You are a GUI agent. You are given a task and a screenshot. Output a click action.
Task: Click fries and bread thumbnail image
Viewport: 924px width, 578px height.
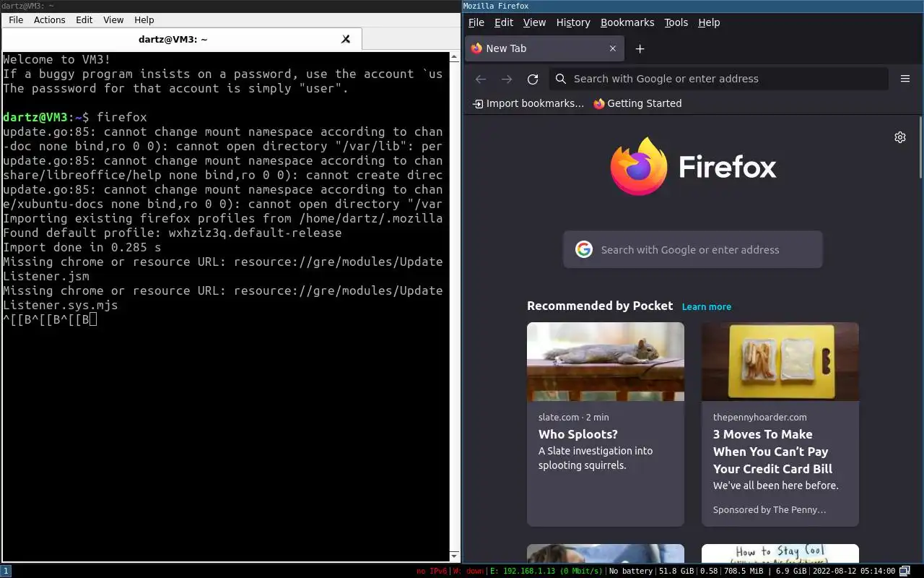coord(780,361)
